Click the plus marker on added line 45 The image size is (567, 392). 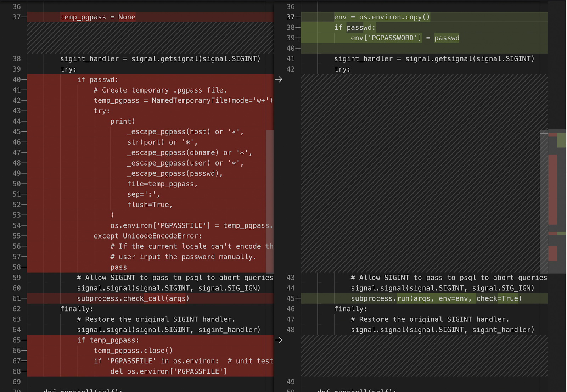[298, 298]
